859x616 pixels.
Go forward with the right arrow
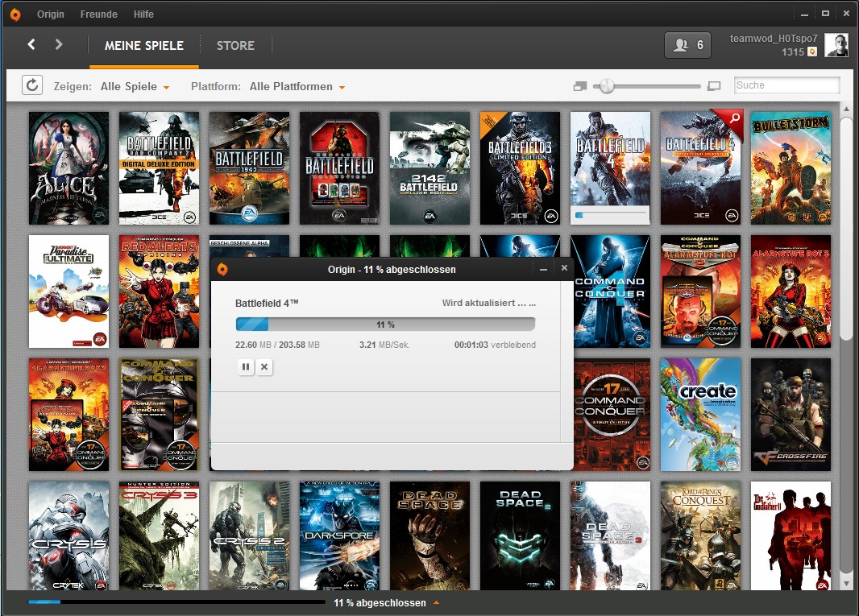[x=59, y=44]
